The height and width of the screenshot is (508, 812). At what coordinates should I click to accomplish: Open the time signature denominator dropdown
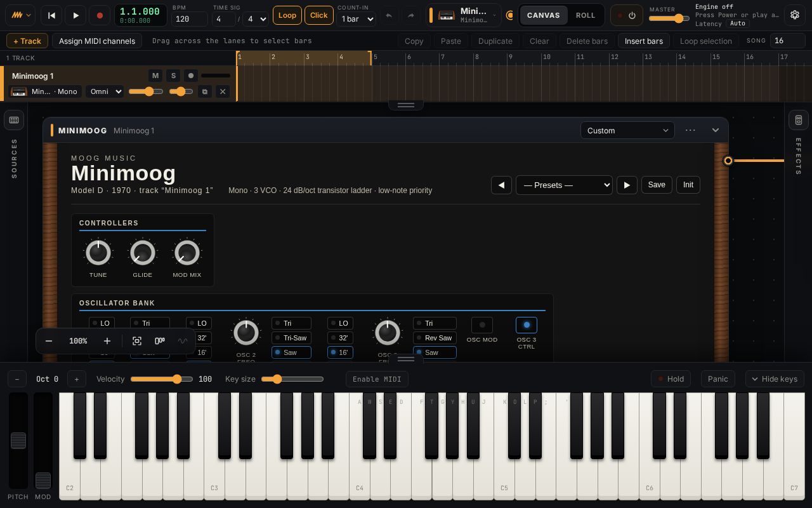pos(256,19)
